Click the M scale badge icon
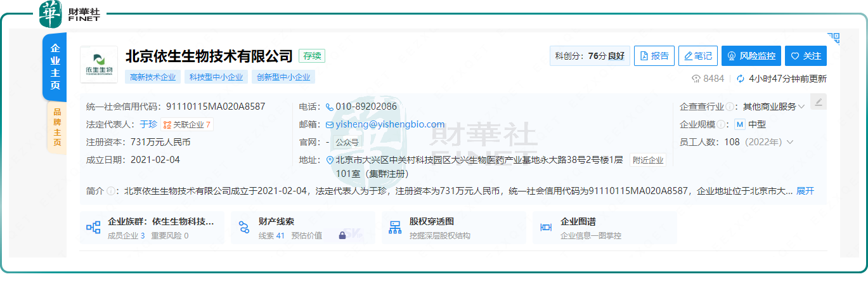Screen dimensions: 868x286 pyautogui.click(x=739, y=124)
